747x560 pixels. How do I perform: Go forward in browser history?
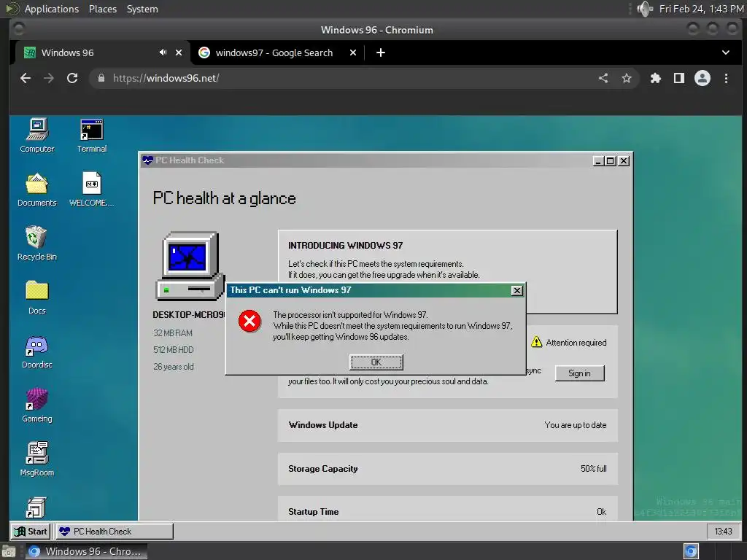pyautogui.click(x=49, y=78)
